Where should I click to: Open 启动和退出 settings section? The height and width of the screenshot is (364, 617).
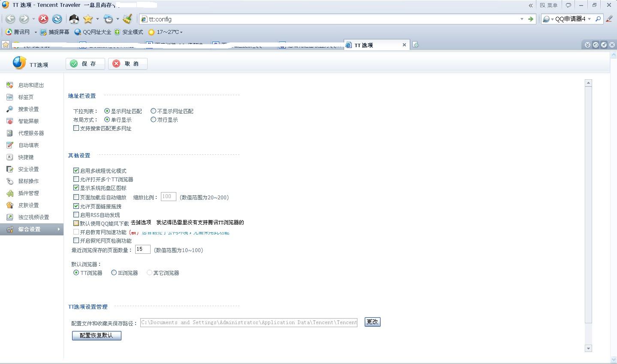click(31, 85)
